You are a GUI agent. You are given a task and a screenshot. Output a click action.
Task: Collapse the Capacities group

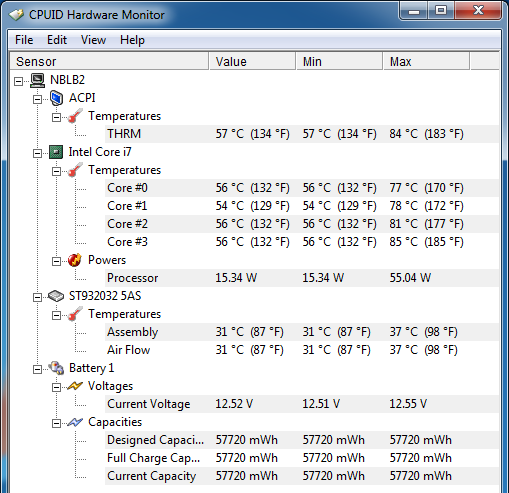click(x=56, y=423)
